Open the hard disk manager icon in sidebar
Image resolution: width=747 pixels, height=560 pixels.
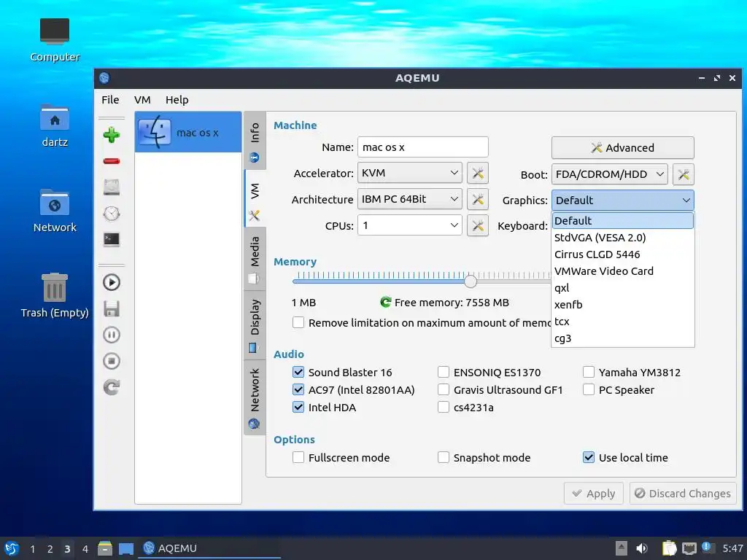tap(112, 187)
